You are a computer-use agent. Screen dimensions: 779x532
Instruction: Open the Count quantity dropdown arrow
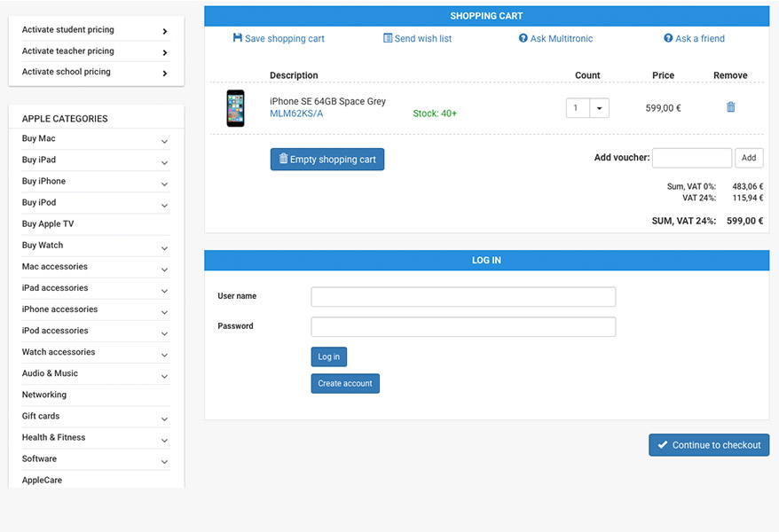(599, 107)
